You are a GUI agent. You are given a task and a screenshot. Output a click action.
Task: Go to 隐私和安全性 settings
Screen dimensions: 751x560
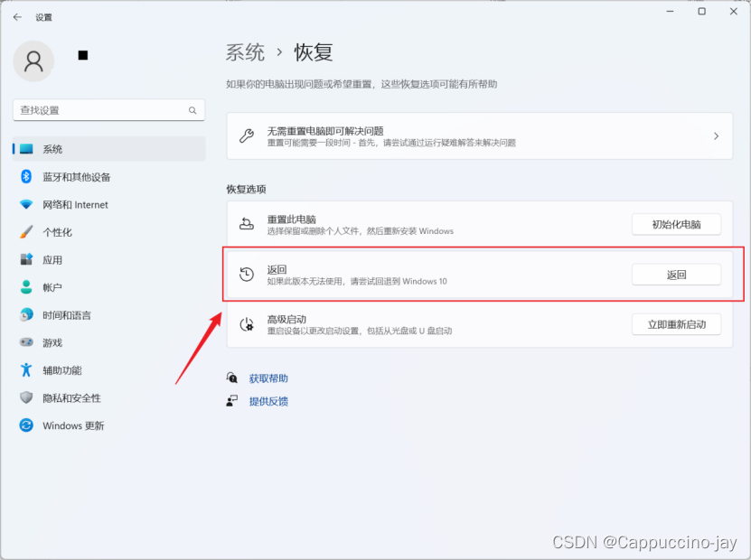point(109,397)
